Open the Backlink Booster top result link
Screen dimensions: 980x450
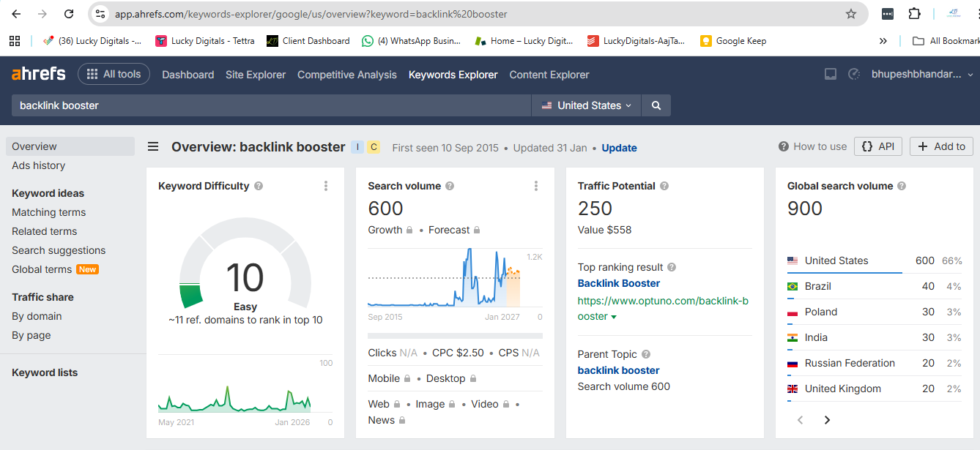tap(619, 283)
